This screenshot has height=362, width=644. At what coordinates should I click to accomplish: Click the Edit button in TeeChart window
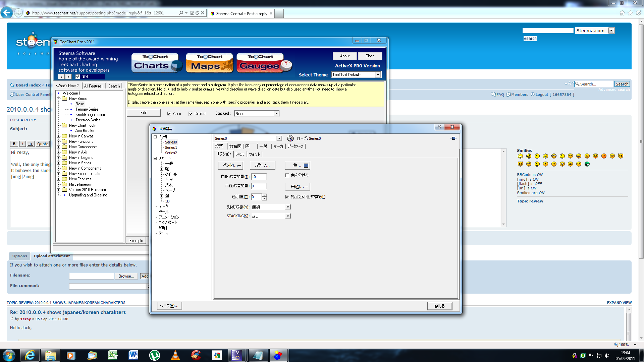[144, 113]
